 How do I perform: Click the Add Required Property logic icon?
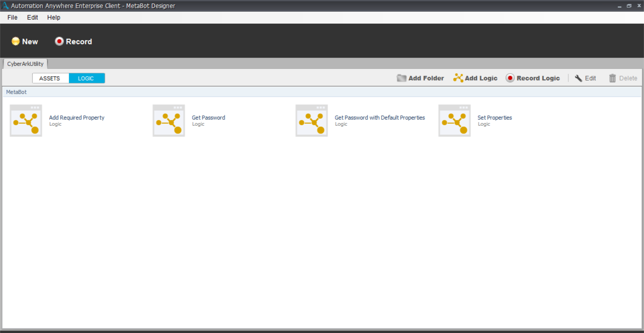[26, 121]
